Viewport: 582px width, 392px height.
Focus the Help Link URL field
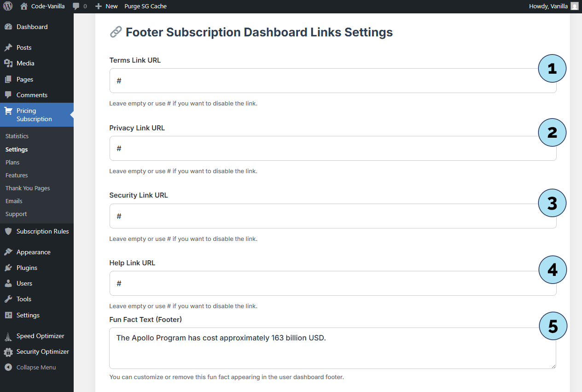coord(322,283)
